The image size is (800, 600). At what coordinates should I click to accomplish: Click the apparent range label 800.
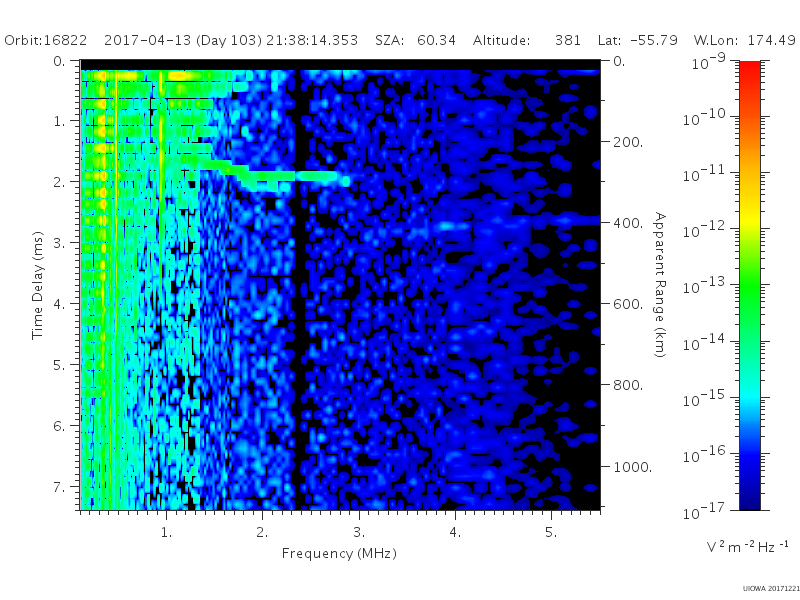tap(628, 385)
